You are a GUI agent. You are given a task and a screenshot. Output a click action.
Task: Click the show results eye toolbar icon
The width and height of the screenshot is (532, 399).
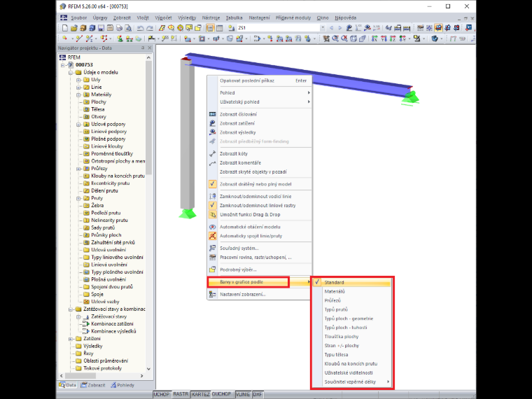tap(367, 28)
